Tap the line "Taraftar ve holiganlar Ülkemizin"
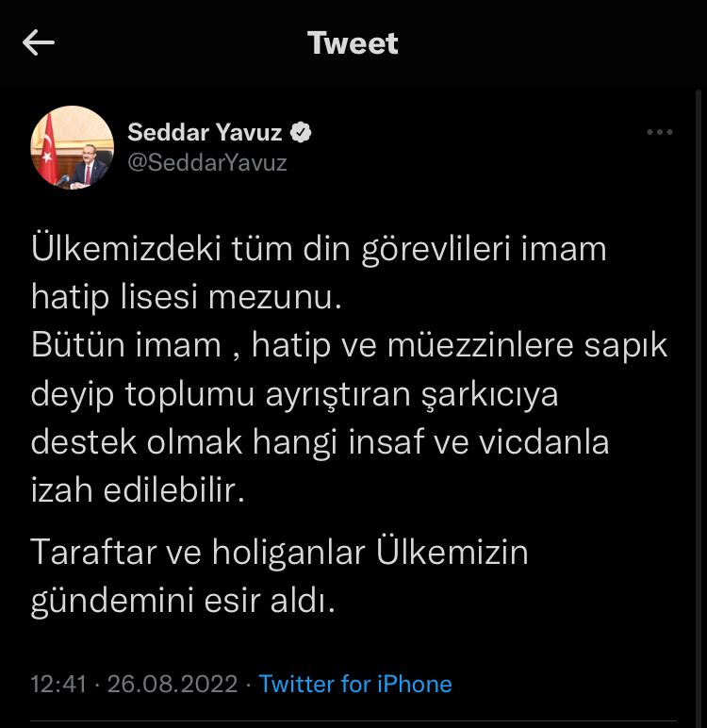The height and width of the screenshot is (728, 707). pos(279,552)
